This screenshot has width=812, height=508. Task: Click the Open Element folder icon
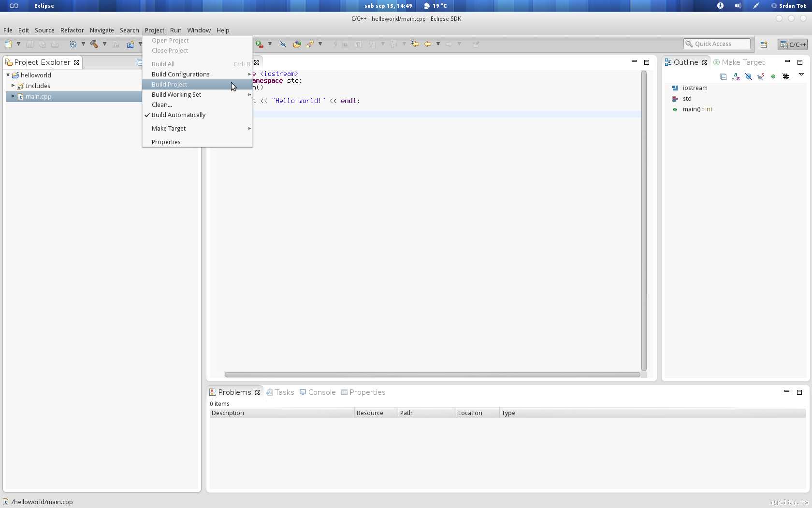tap(297, 44)
